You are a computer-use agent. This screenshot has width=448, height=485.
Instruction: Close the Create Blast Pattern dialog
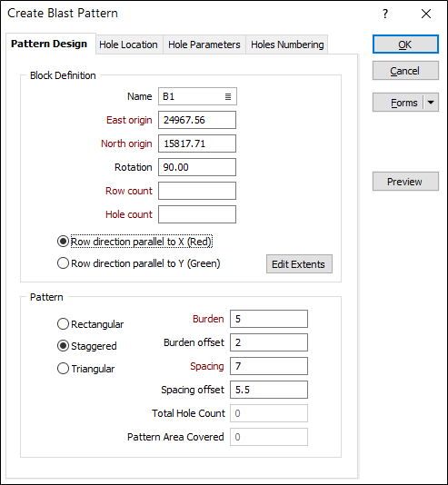(x=426, y=14)
